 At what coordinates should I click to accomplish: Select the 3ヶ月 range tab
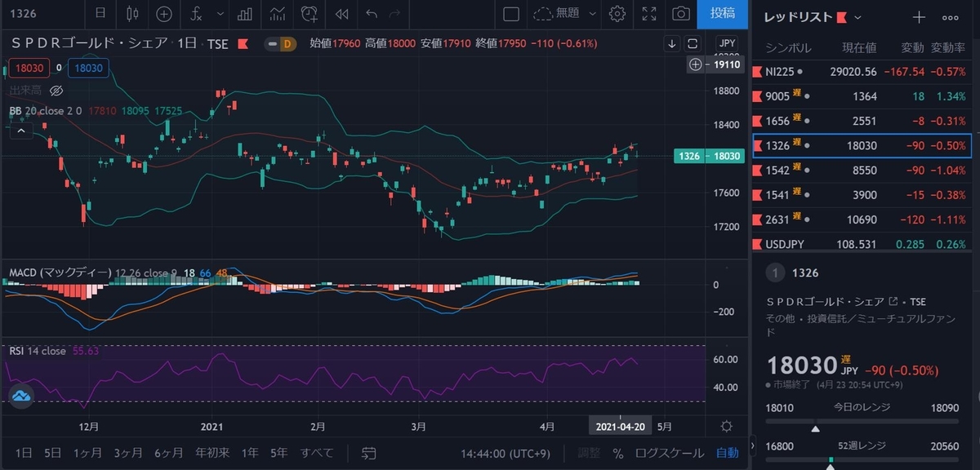tap(128, 453)
